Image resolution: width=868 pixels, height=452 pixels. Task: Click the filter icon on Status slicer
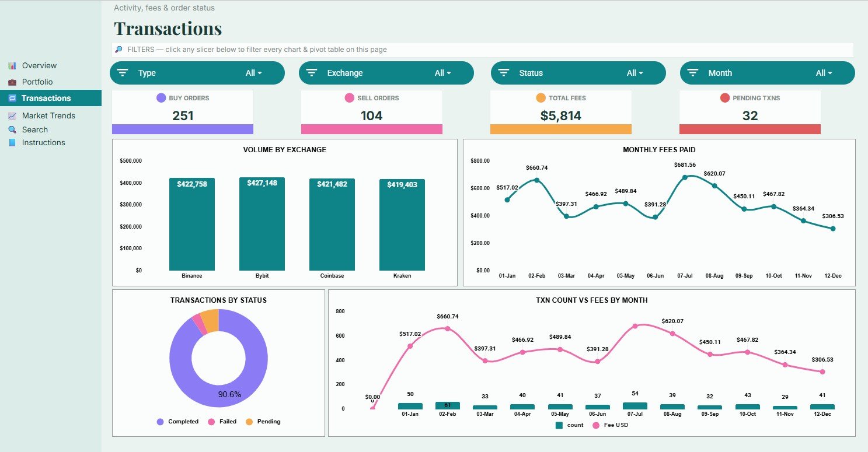[504, 73]
